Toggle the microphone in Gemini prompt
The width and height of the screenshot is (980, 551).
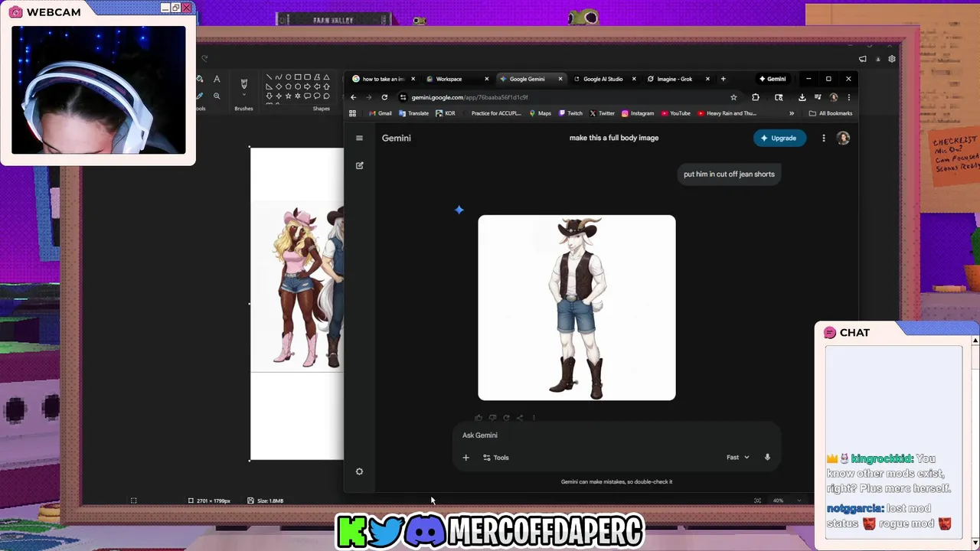[767, 458]
